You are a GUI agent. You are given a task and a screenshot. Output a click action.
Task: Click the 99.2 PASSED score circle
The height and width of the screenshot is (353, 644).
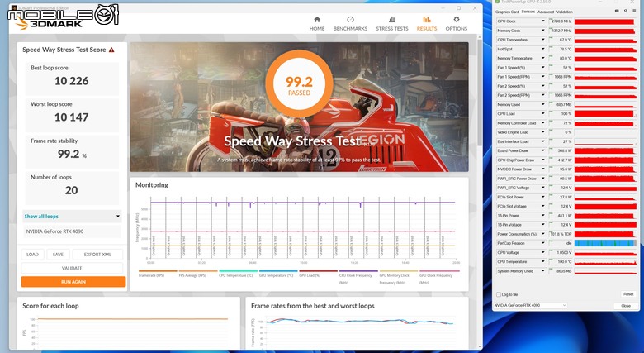299,84
